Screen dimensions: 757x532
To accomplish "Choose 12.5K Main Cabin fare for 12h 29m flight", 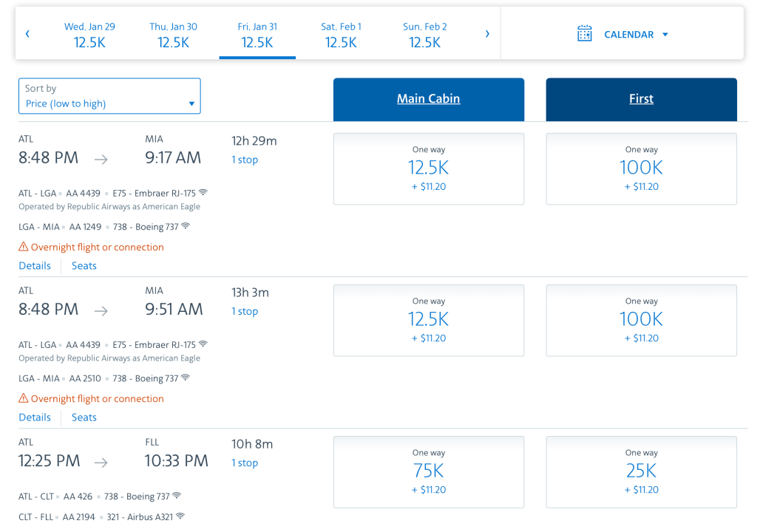I will tap(429, 168).
